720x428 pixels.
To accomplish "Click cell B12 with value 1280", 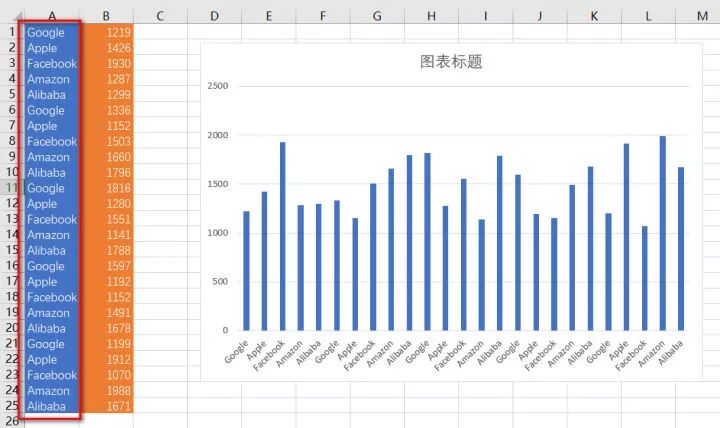I will point(106,203).
